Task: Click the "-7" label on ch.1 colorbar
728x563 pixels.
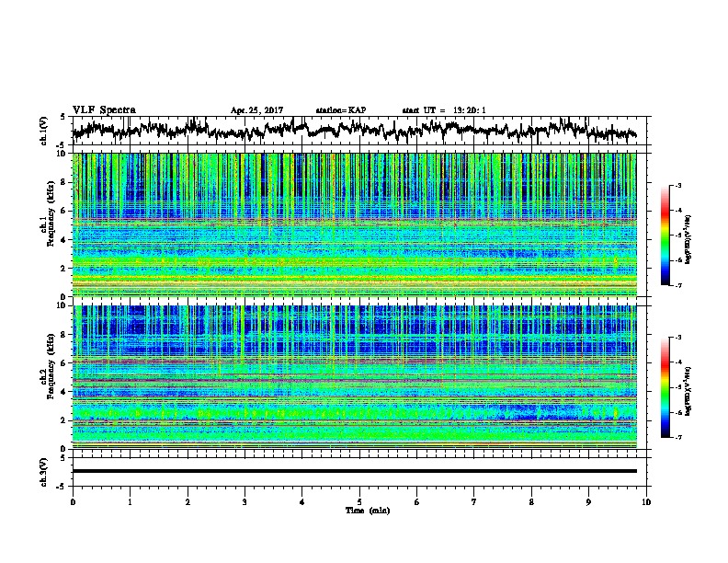Action: [678, 285]
